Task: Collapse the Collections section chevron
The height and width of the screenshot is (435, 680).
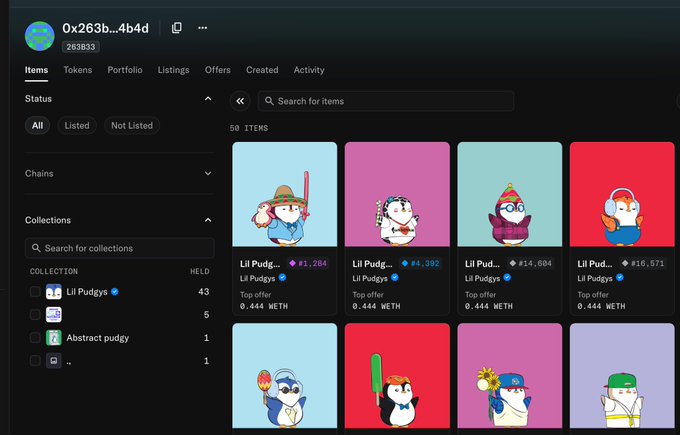Action: click(x=208, y=220)
